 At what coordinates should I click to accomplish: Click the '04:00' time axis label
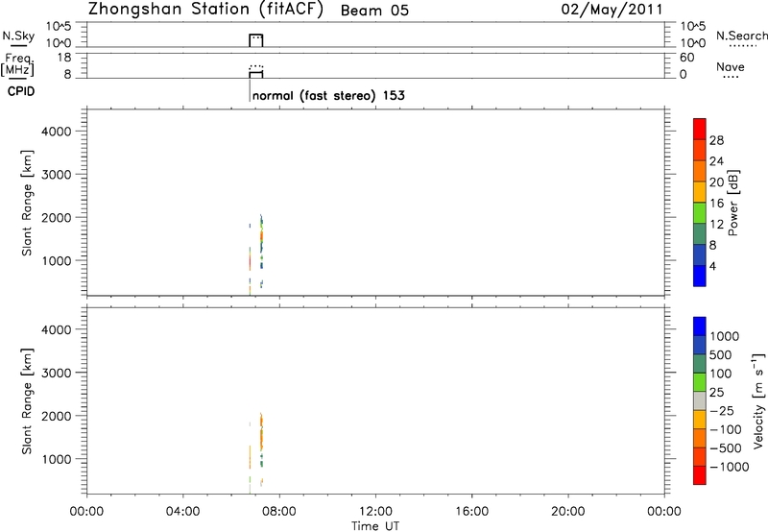point(183,512)
